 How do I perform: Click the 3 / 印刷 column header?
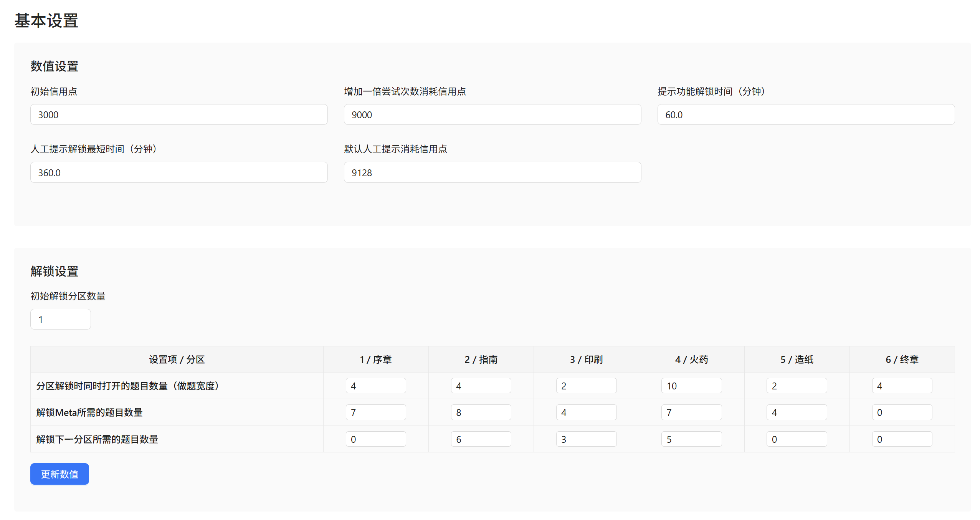coord(586,359)
